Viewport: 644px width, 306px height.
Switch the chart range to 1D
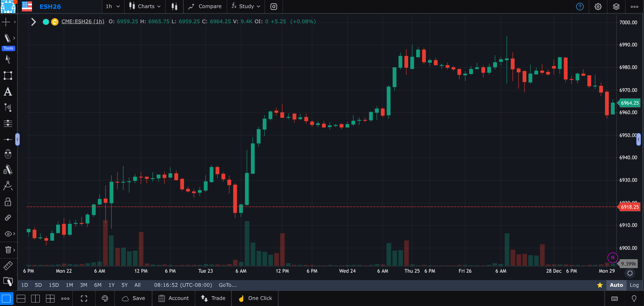[24, 285]
